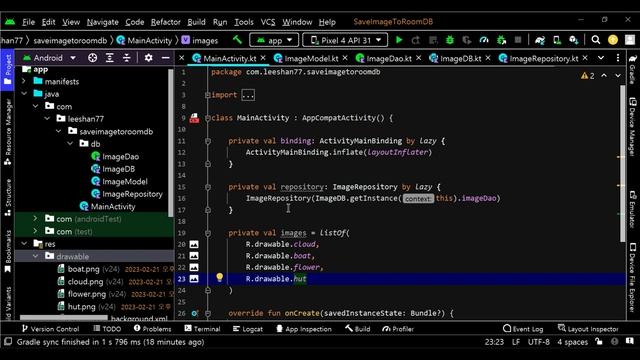Open Android project view dropdown
Screen dimensions: 640x360
pos(49,58)
